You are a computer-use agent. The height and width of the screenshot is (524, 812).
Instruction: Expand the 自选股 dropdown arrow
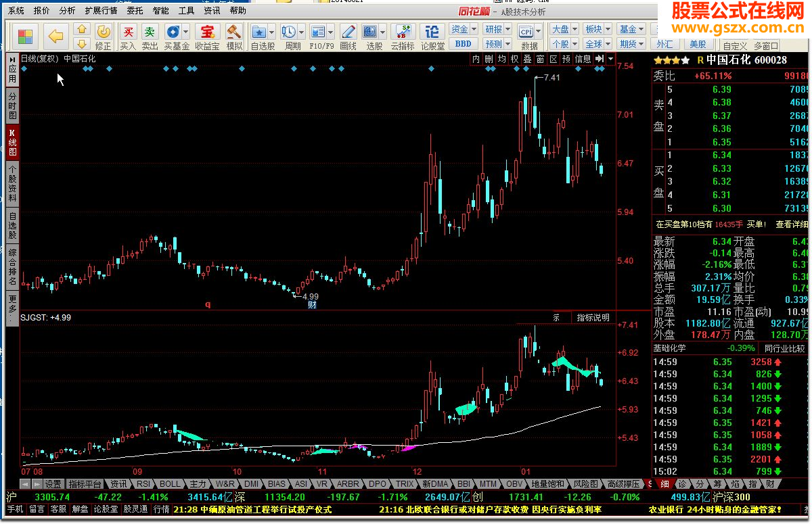(x=272, y=32)
